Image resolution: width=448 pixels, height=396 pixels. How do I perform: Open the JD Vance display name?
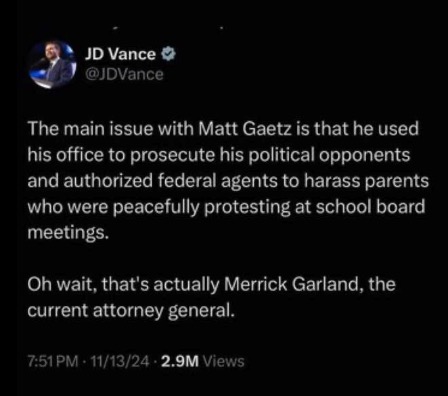click(121, 54)
